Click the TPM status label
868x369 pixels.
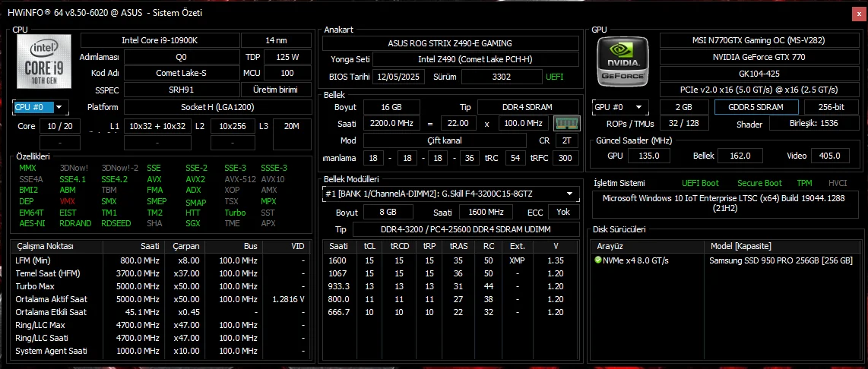pos(804,183)
